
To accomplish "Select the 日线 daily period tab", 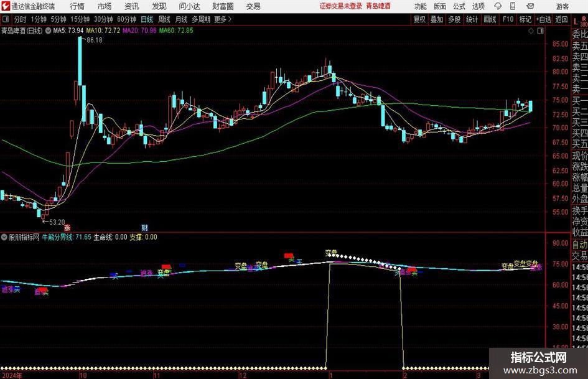I will click(x=147, y=19).
